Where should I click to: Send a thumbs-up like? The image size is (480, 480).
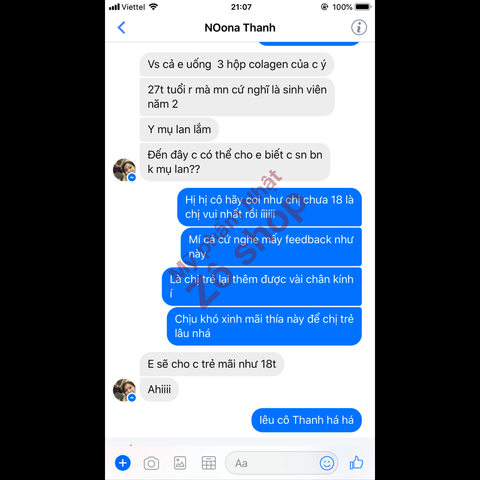click(356, 463)
